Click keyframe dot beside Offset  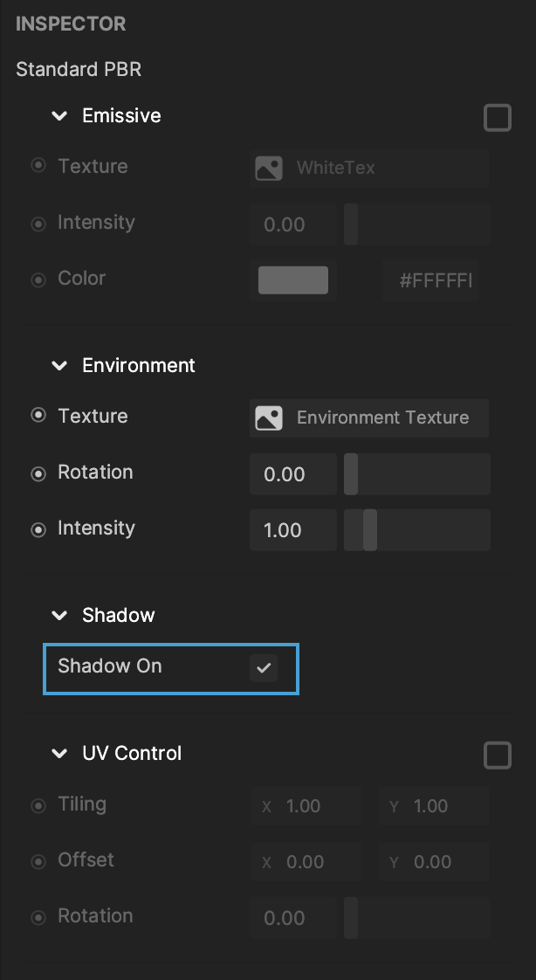(38, 862)
